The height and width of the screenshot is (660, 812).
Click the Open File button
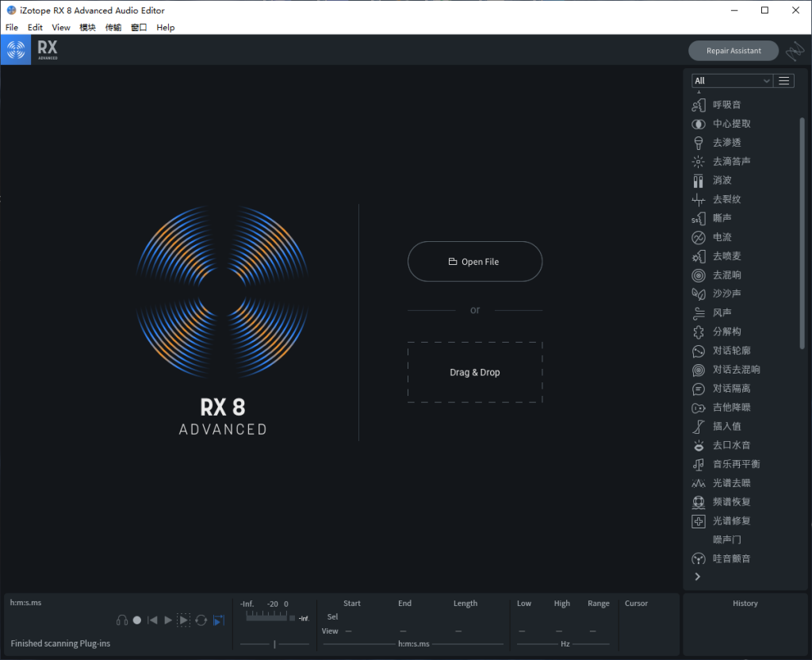[475, 262]
